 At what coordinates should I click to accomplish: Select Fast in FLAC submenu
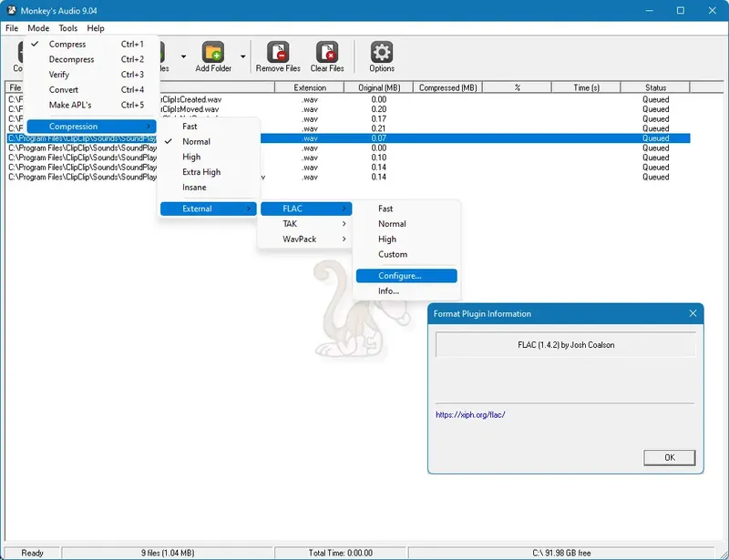406,209
